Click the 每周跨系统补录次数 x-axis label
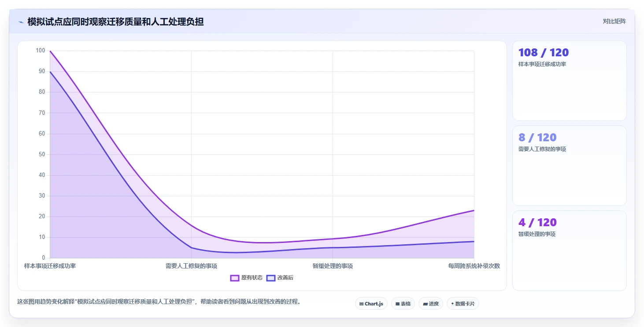The height and width of the screenshot is (327, 644). tap(474, 266)
